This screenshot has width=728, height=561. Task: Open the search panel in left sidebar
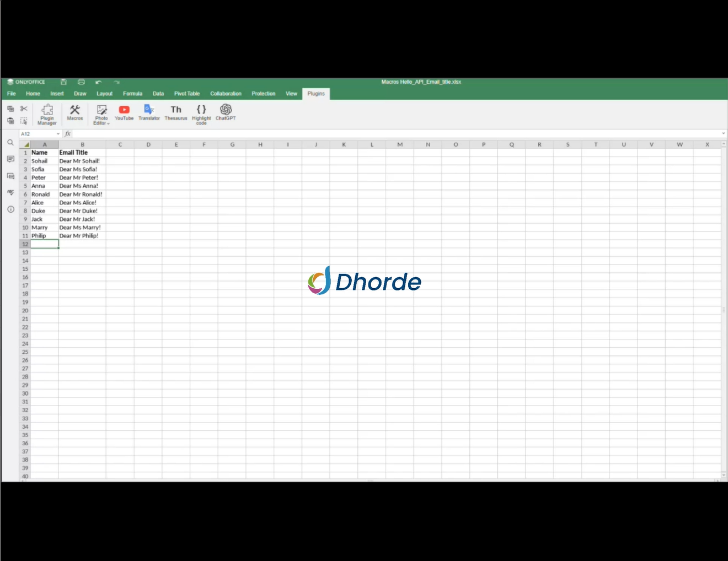point(10,143)
